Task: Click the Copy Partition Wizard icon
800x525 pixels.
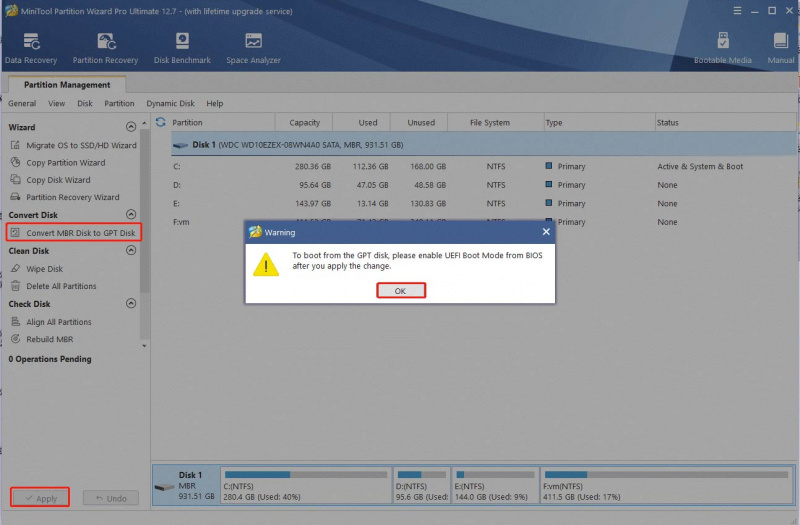Action: [x=15, y=162]
